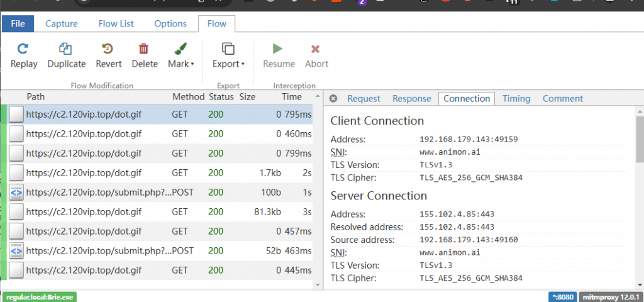This screenshot has height=302, width=644.
Task: Switch to the Flow List tab
Action: click(116, 24)
